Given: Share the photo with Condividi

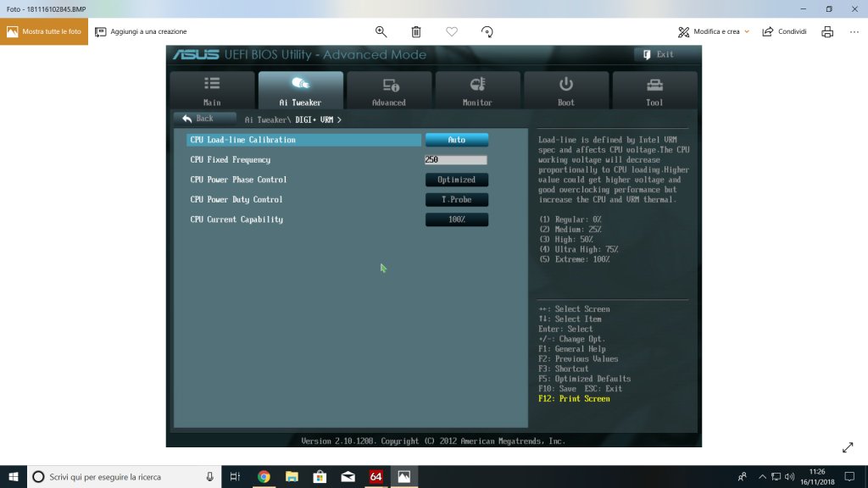Looking at the screenshot, I should 784,31.
